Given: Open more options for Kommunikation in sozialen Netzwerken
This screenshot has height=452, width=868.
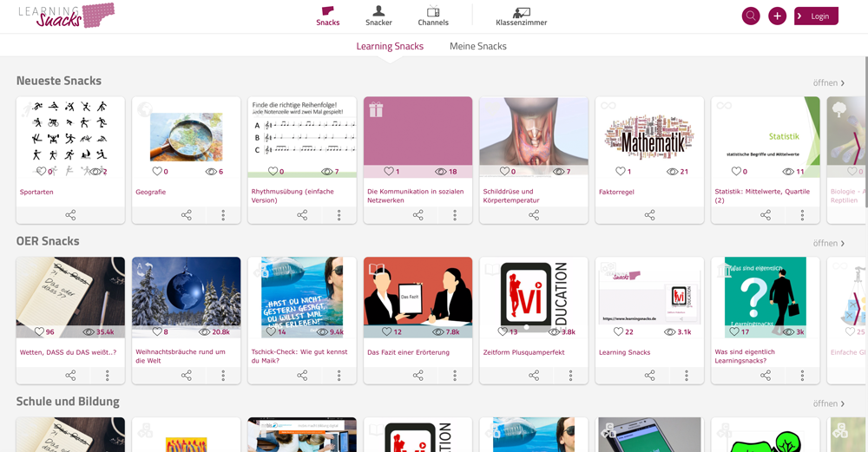Looking at the screenshot, I should click(455, 215).
